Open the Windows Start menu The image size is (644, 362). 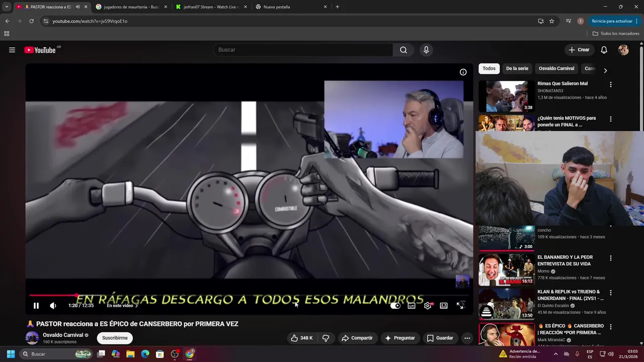(x=11, y=354)
